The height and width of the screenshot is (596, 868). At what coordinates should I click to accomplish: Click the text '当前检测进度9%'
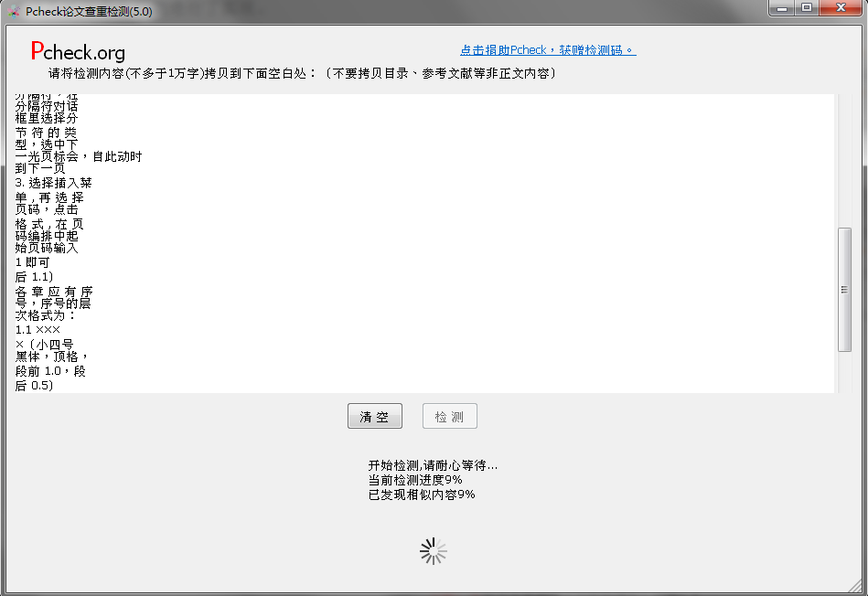point(415,480)
